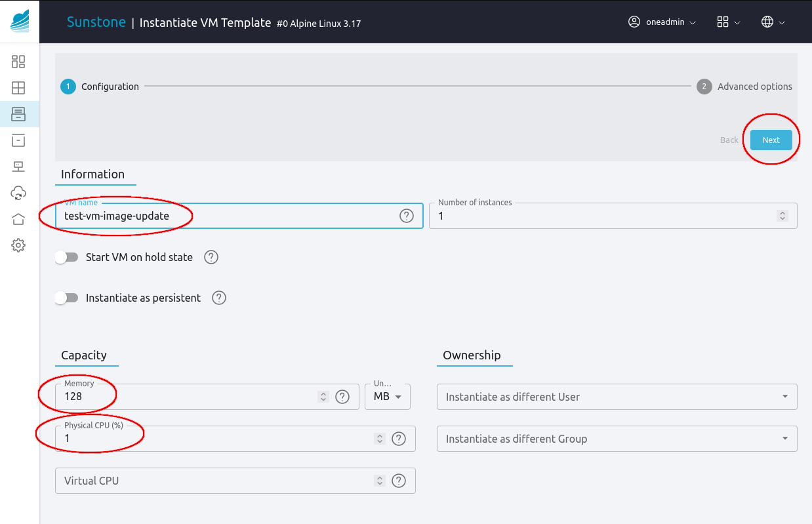Click help icon next to Physical CPU
Screen dimensions: 812x524
(399, 439)
